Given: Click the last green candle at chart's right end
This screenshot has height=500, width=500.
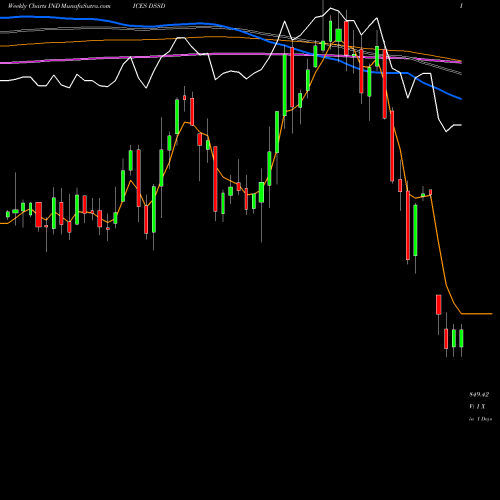Looking at the screenshot, I should tap(461, 338).
